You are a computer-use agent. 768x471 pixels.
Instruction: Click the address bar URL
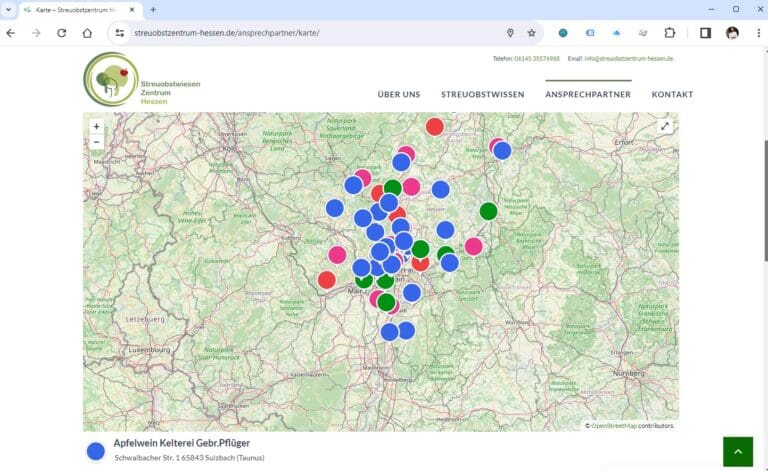pyautogui.click(x=227, y=33)
